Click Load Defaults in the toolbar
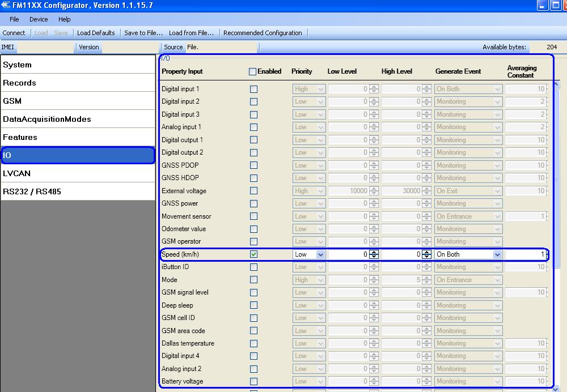 [x=96, y=33]
